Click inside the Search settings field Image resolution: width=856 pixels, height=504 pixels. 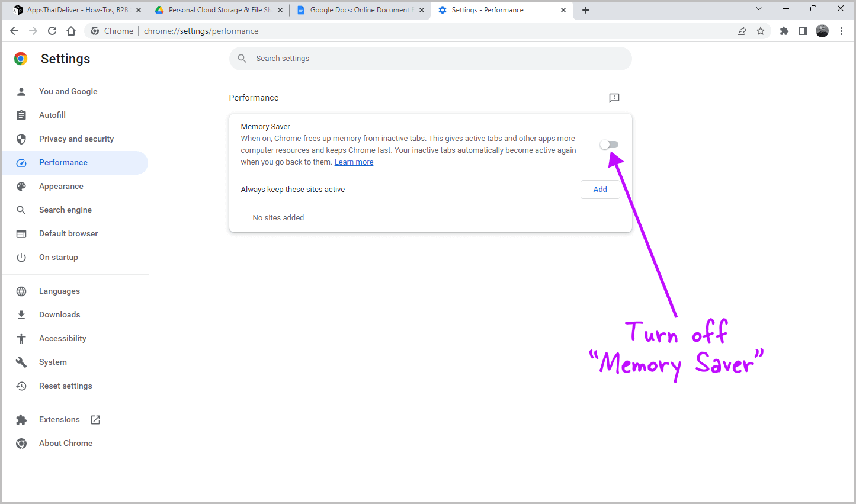[x=430, y=58]
